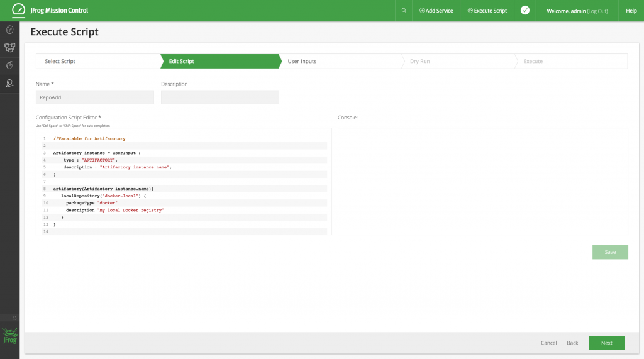Go to the User Inputs step

(x=341, y=61)
